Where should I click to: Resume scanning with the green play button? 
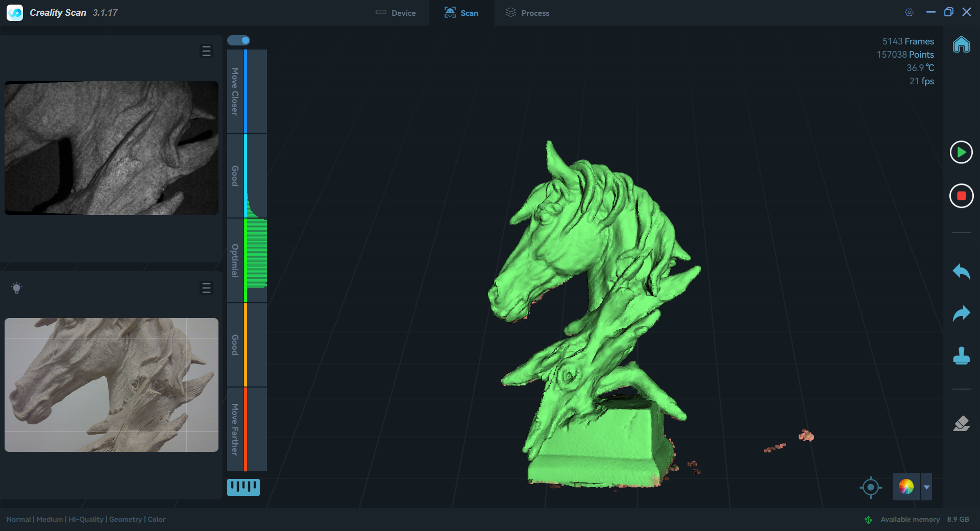(961, 152)
